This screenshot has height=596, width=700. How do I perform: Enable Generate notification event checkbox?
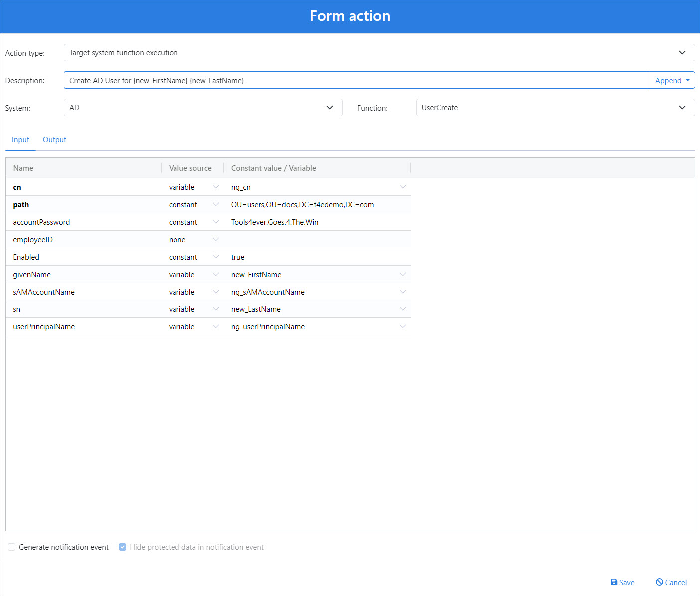[x=11, y=547]
